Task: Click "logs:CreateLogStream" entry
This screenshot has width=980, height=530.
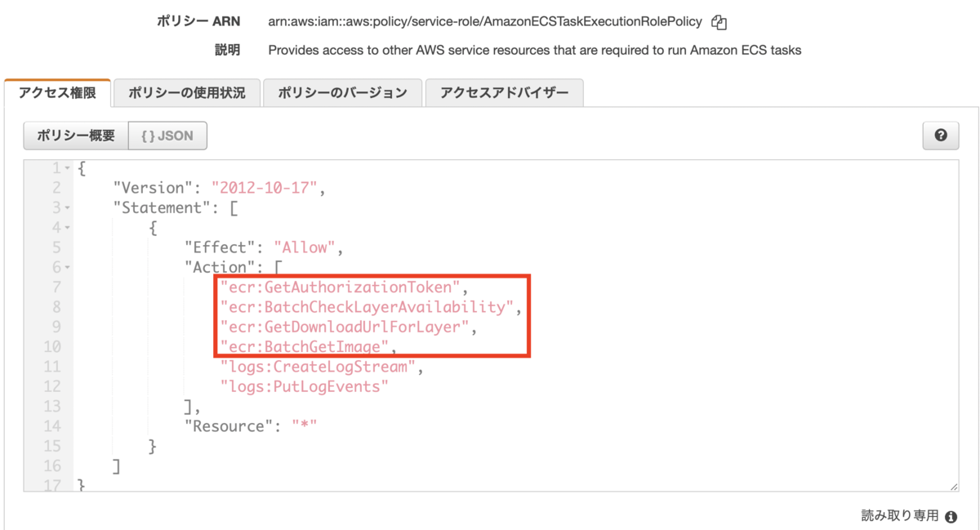Action: (318, 367)
